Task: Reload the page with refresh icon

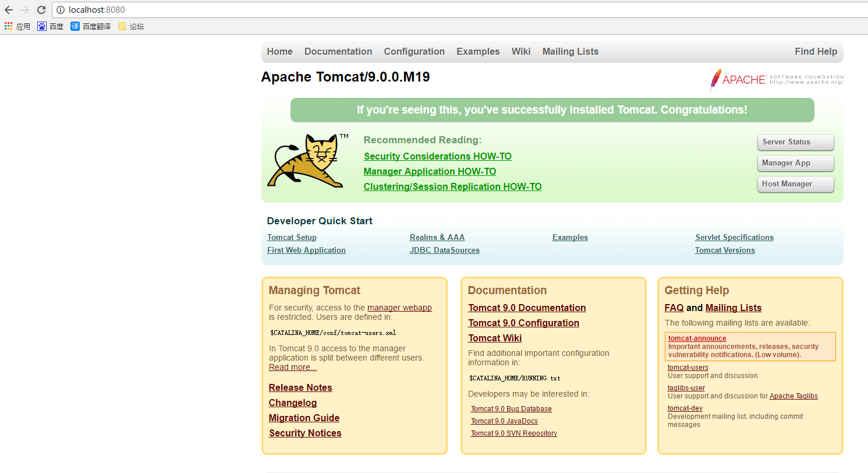Action: coord(41,10)
